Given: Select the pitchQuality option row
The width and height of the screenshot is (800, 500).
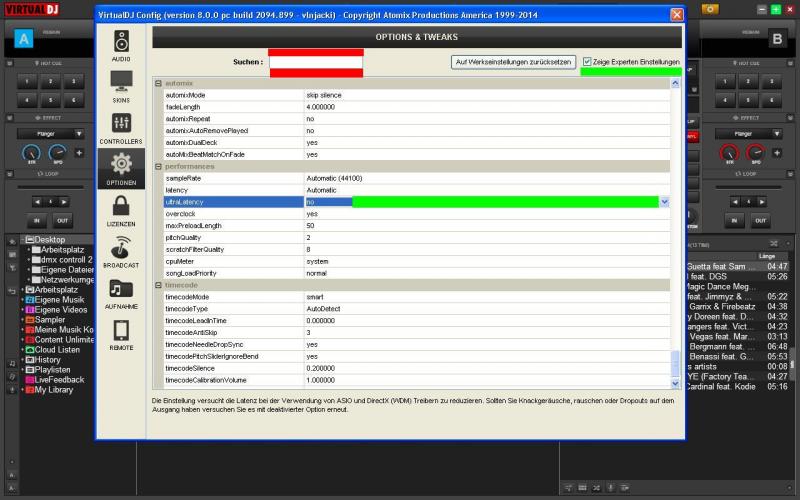Looking at the screenshot, I should 417,238.
